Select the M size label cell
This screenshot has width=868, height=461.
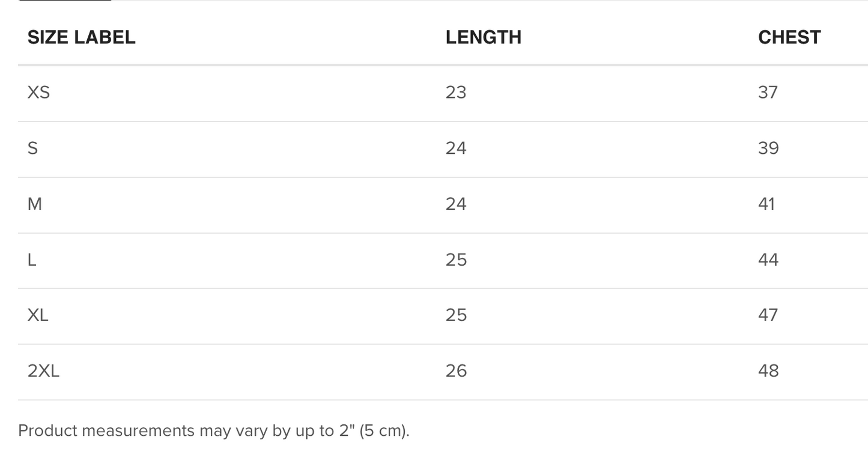coord(35,204)
